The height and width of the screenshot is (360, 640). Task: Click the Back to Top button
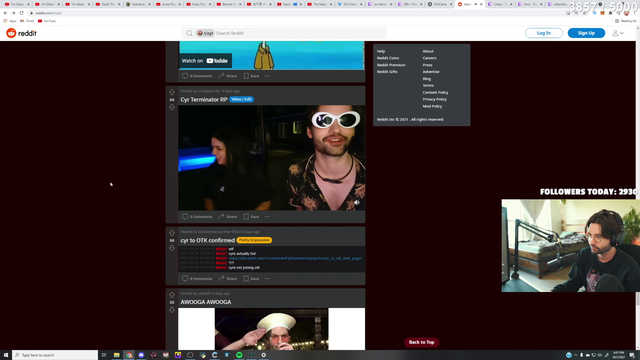421,342
